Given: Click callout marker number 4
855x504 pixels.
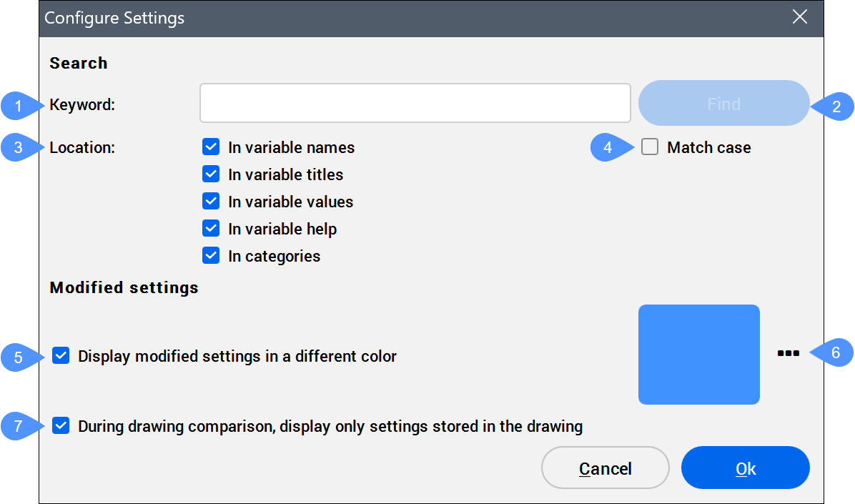Looking at the screenshot, I should (x=608, y=148).
